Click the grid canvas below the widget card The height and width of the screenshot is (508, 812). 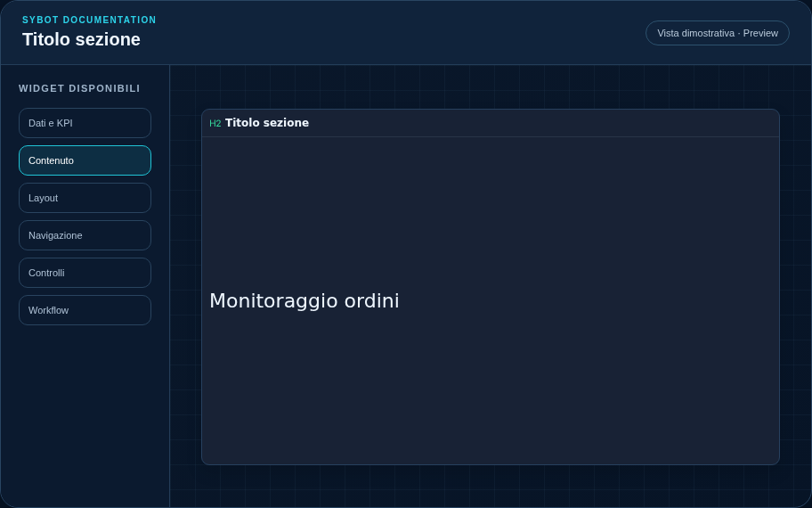point(491,486)
